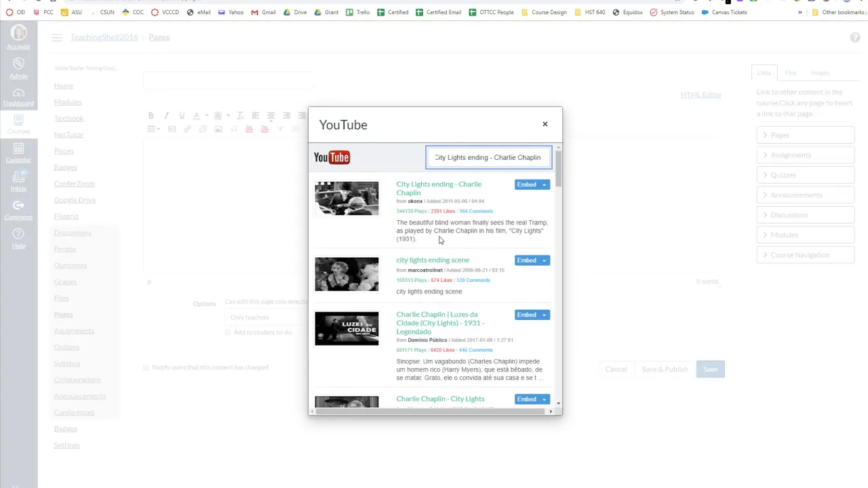Open the Other bookmarks folder
Screen dimensions: 868x488
pyautogui.click(x=838, y=12)
